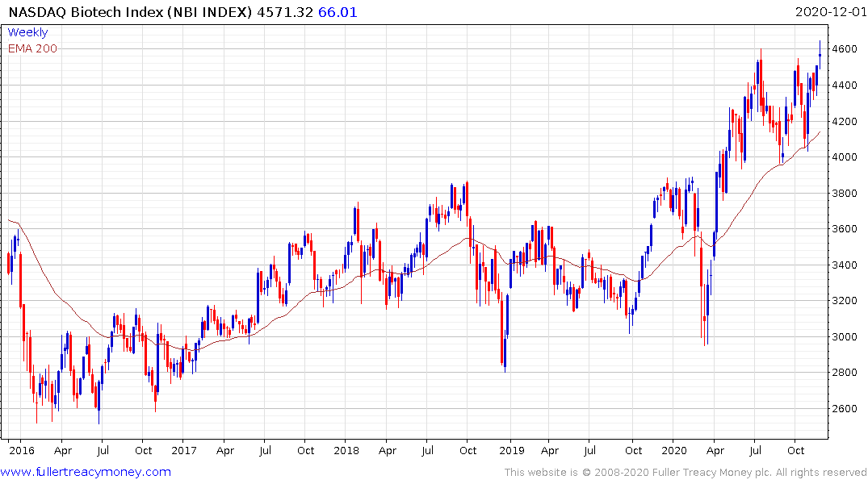Click the 2017 year axis label

click(x=184, y=451)
